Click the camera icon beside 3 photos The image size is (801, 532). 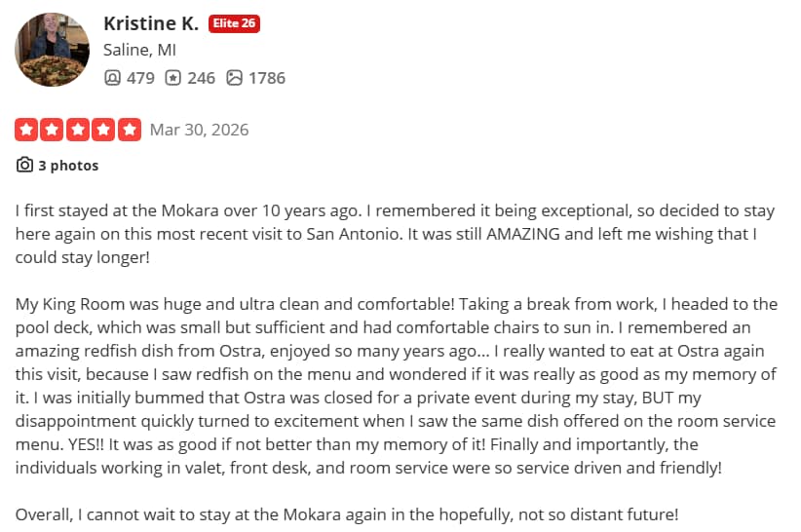click(x=24, y=165)
